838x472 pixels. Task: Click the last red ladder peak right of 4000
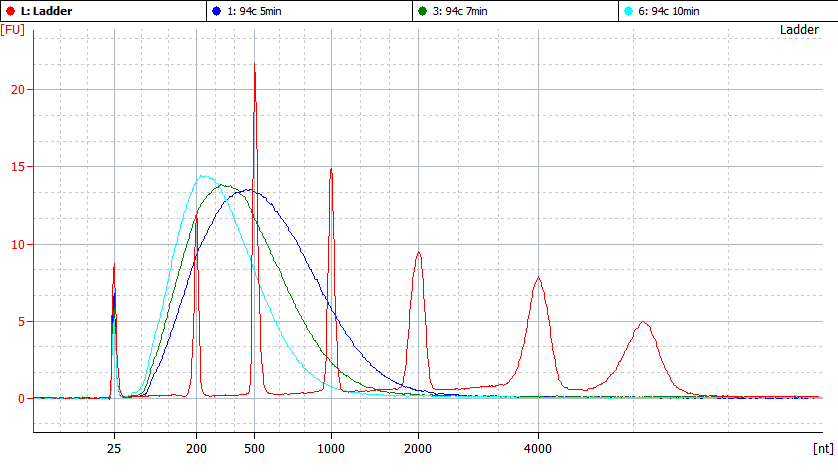coord(644,322)
